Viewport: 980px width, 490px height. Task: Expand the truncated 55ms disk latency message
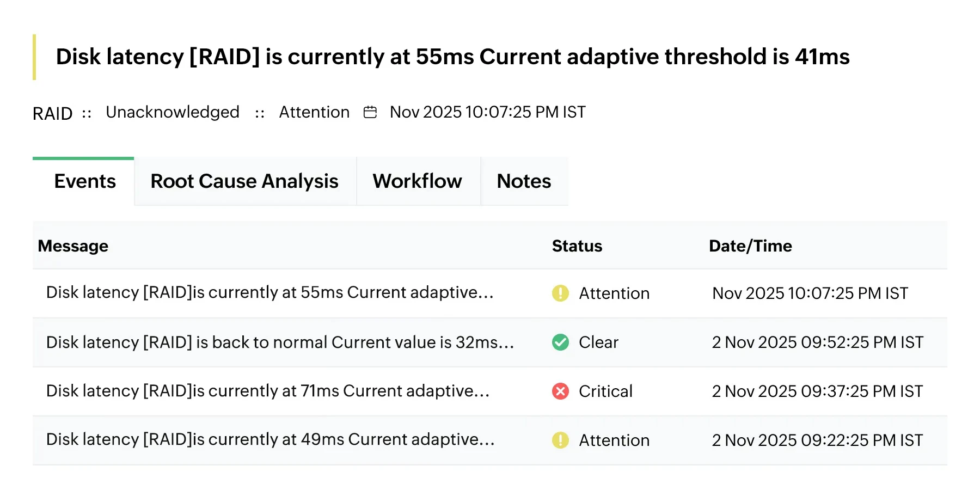pos(269,293)
